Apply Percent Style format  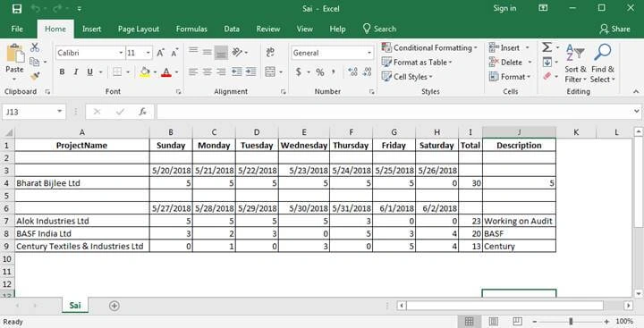click(x=320, y=72)
